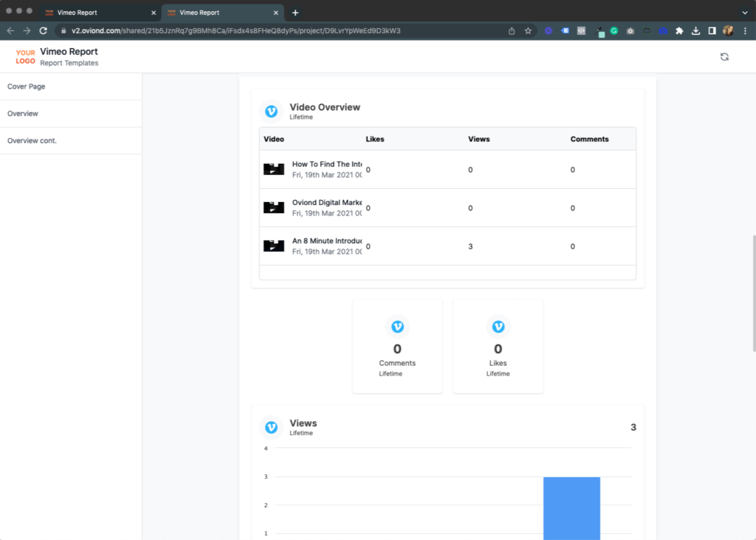The width and height of the screenshot is (756, 540).
Task: Click the Likes column header
Action: (374, 139)
